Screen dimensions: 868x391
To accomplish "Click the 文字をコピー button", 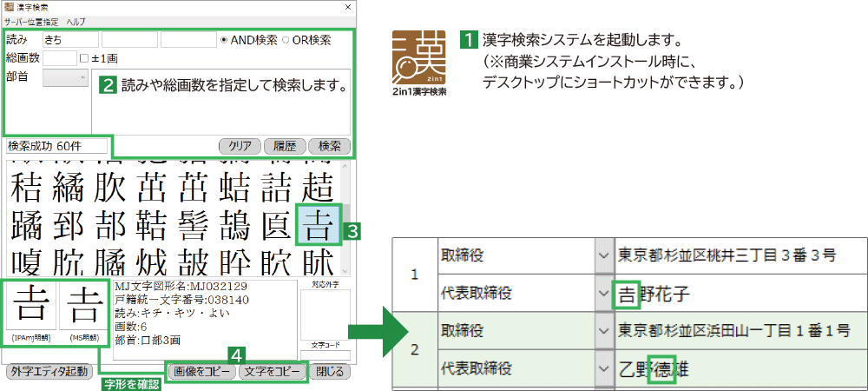I will tap(271, 372).
